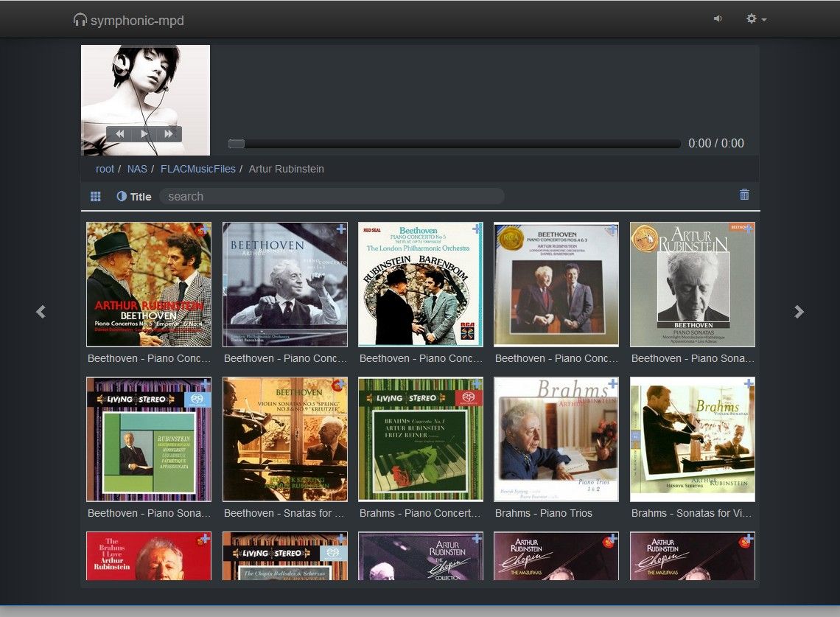
Task: Focus the search field
Action: click(x=332, y=196)
